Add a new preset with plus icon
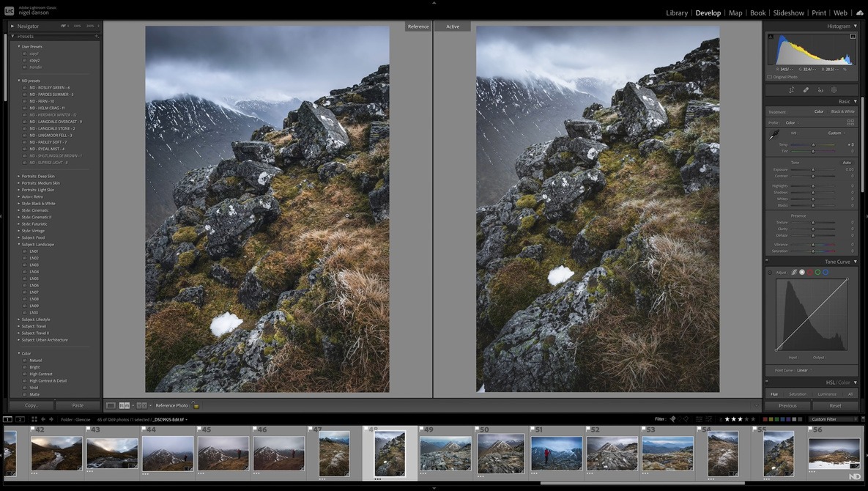Viewport: 868px width, 491px height. [96, 36]
